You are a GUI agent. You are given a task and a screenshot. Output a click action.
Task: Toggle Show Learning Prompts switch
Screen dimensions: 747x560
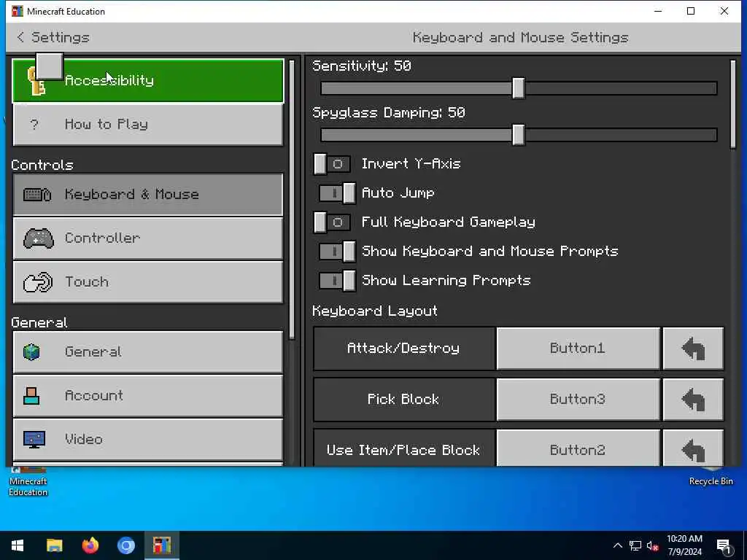[337, 281]
